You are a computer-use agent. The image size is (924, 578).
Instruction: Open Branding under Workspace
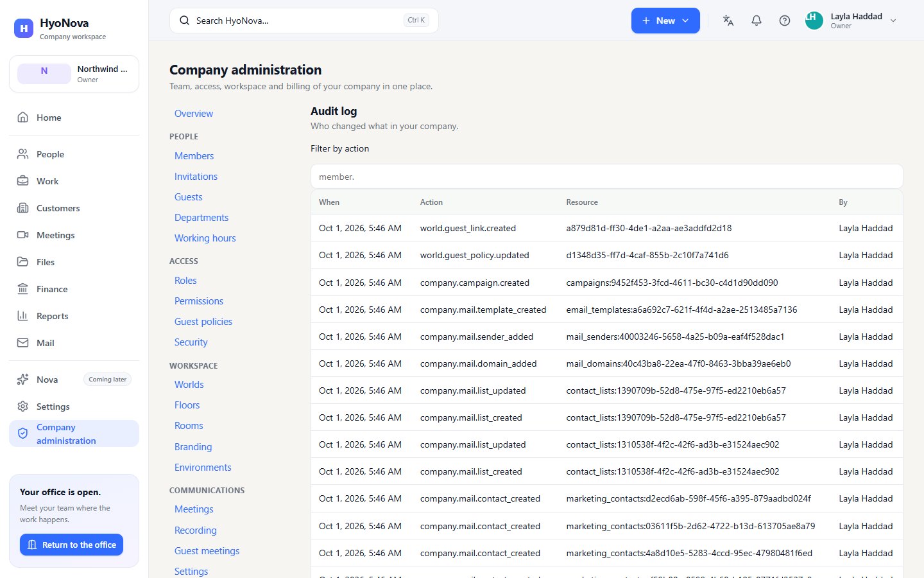point(193,447)
